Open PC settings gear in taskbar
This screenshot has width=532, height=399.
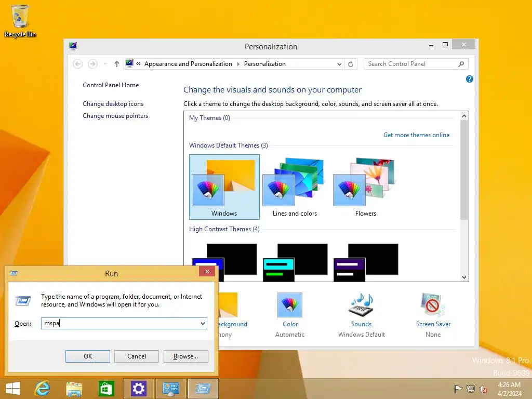click(138, 389)
